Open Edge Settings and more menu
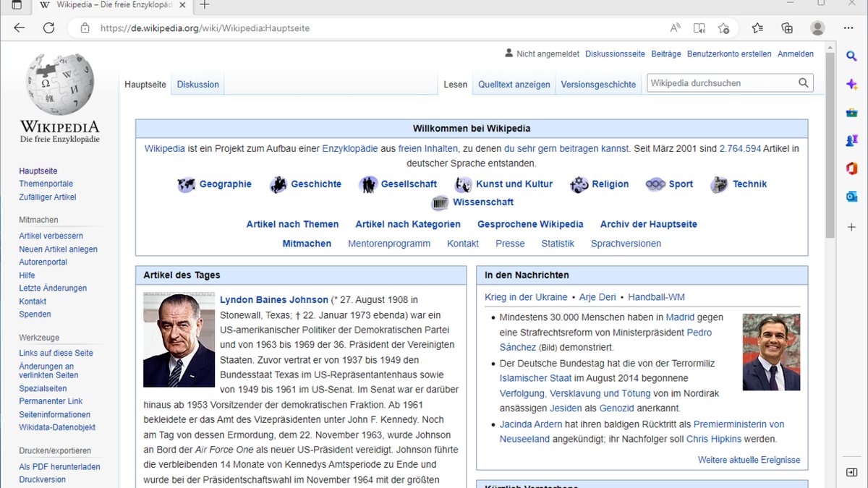The image size is (868, 488). 848,28
